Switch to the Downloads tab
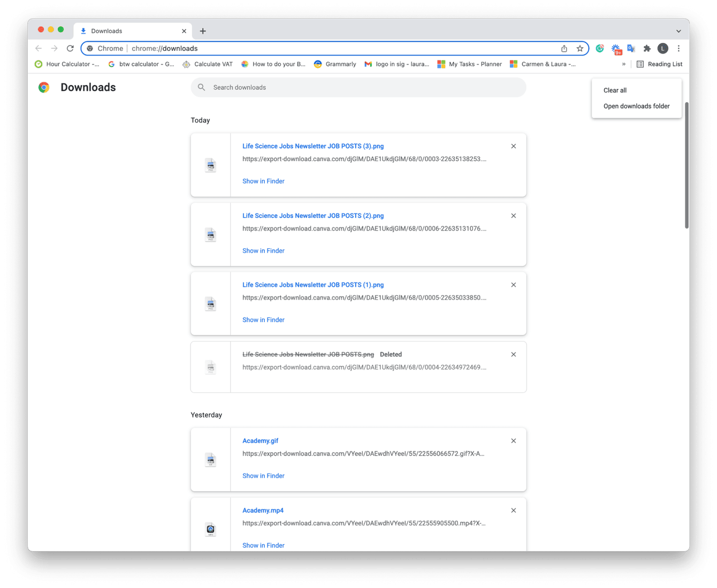Screen dimensions: 717x588 pos(107,30)
